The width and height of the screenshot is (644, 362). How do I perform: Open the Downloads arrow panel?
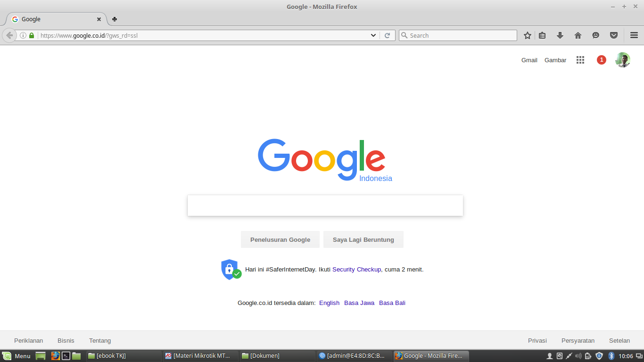(560, 35)
